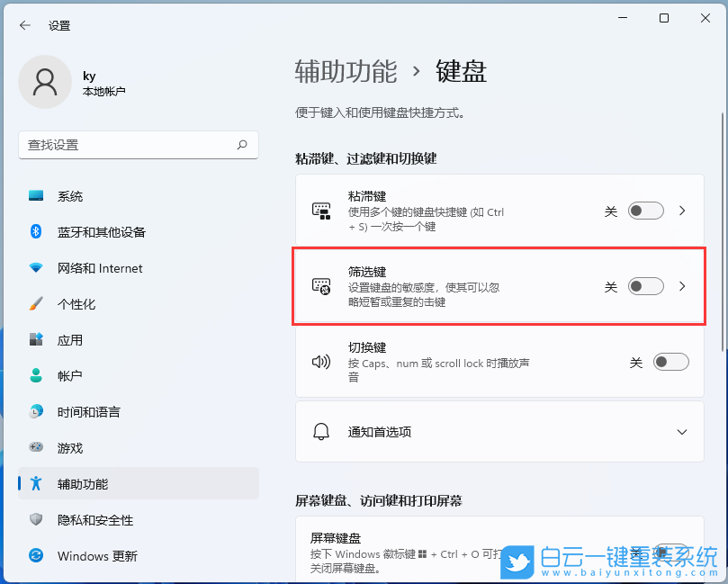Click the Personalization brush icon

click(35, 303)
